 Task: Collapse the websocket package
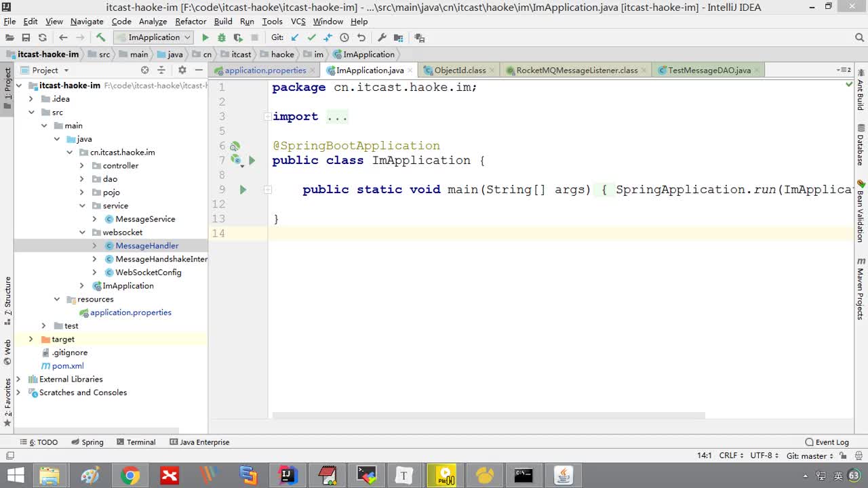pyautogui.click(x=82, y=232)
